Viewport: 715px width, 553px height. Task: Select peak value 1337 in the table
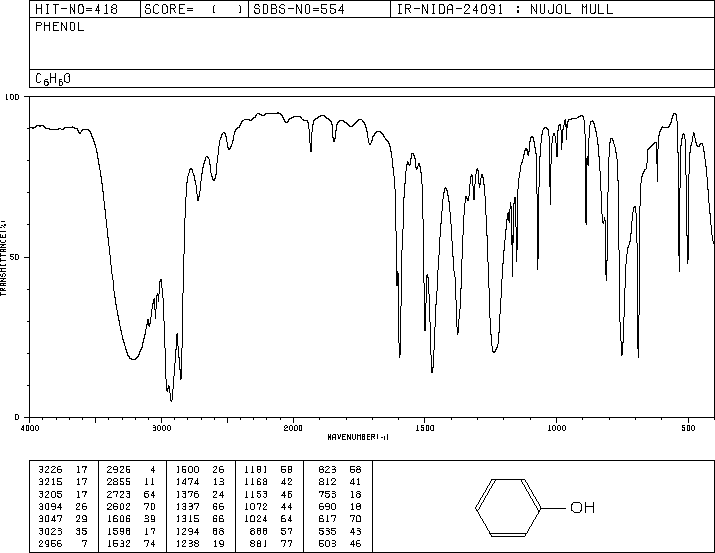click(187, 506)
